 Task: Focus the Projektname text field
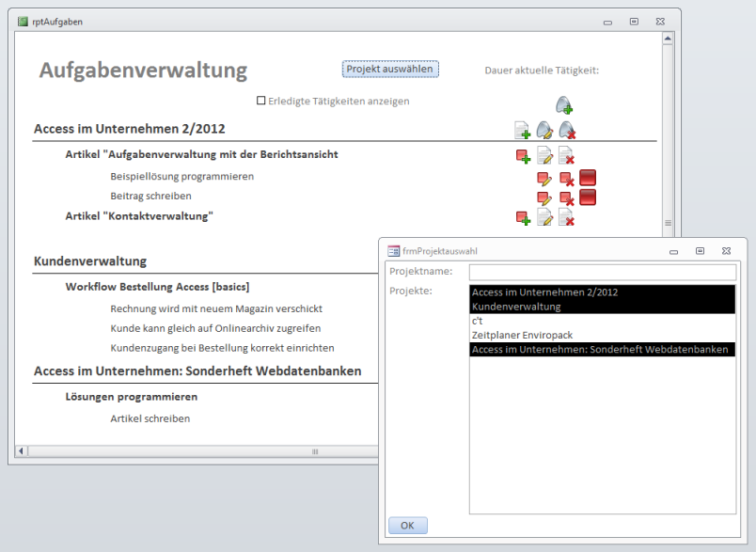602,272
